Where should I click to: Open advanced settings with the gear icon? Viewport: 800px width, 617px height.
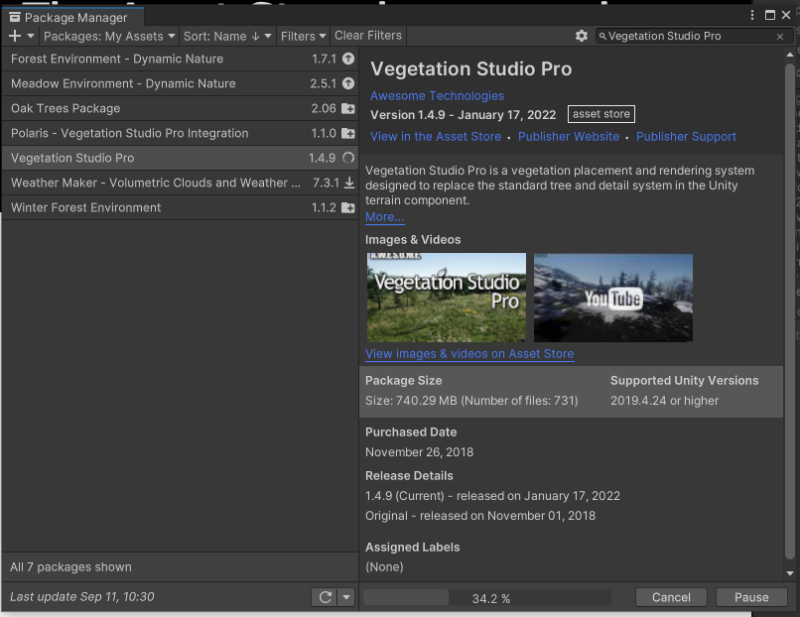(x=582, y=35)
